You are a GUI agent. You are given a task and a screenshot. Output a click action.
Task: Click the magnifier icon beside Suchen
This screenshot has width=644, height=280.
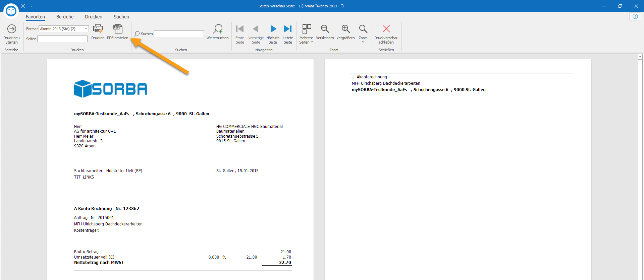pos(137,34)
